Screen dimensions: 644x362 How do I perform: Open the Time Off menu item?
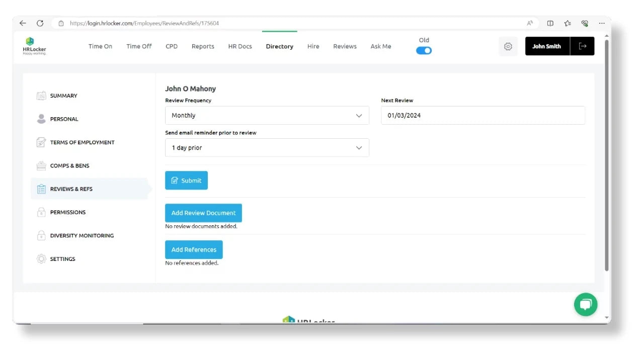point(139,46)
